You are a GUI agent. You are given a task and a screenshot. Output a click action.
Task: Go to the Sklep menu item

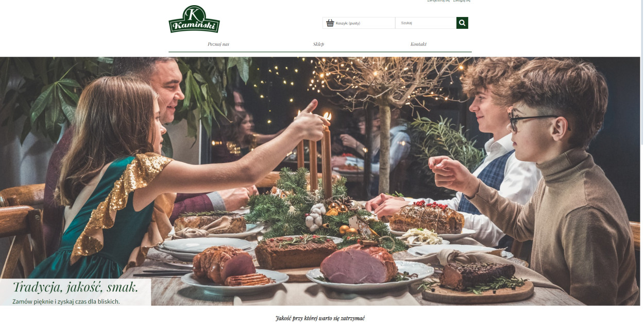click(318, 44)
